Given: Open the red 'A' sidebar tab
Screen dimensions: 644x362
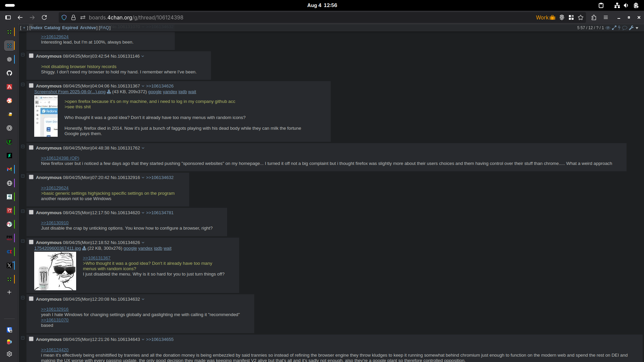Looking at the screenshot, I should (x=9, y=87).
